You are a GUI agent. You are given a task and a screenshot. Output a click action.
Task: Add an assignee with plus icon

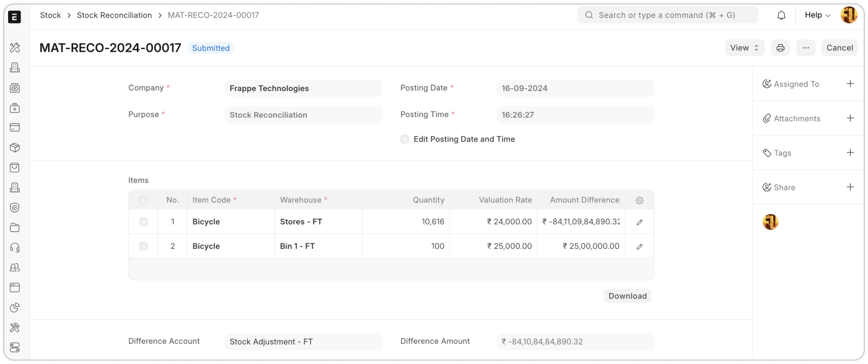[x=850, y=83]
